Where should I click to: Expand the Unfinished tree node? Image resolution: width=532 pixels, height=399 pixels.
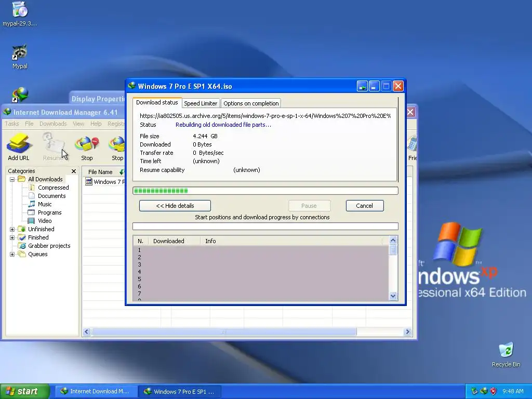[x=12, y=229]
